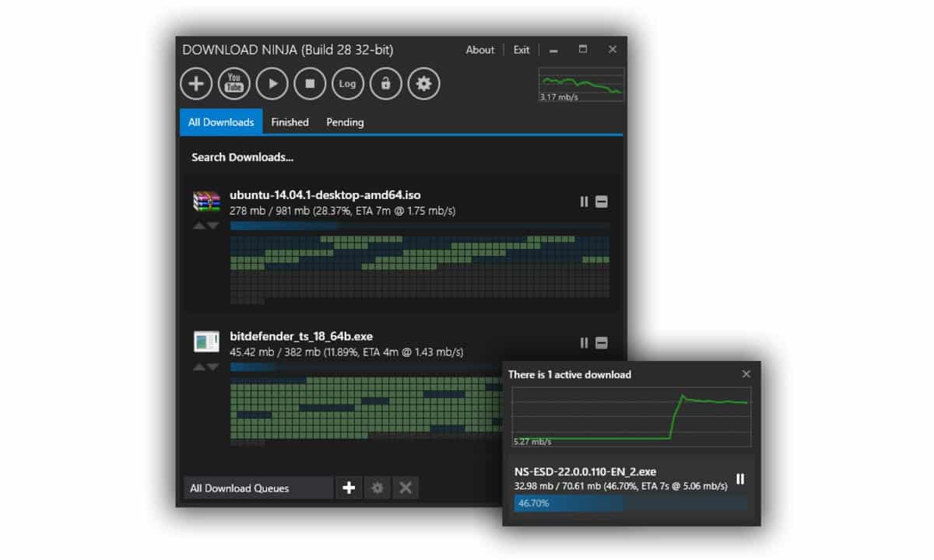
Task: Open settings via toolbar gear icon
Action: pyautogui.click(x=423, y=84)
